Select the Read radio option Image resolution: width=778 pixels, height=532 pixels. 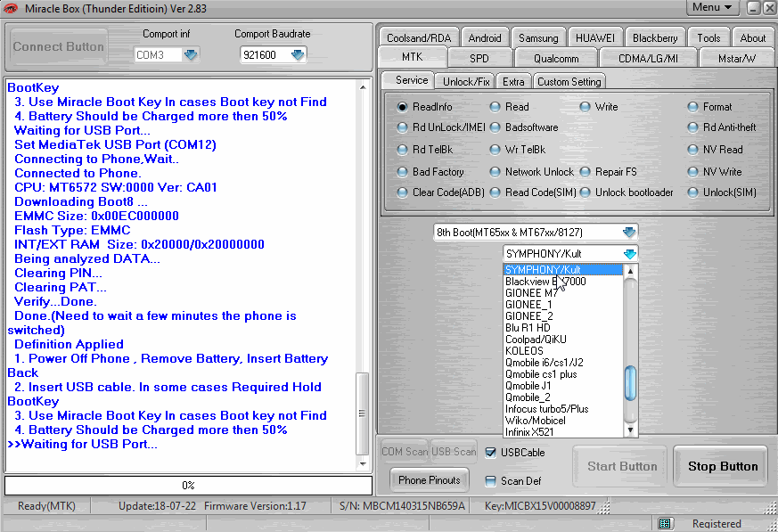coord(495,107)
